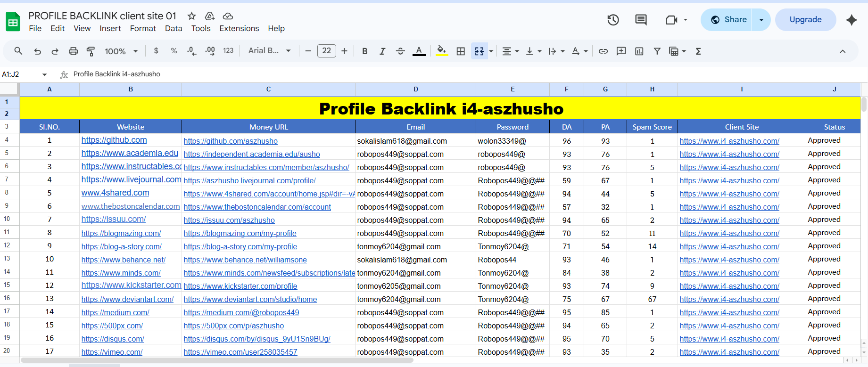Create a filter funnel icon
868x367 pixels.
(657, 51)
